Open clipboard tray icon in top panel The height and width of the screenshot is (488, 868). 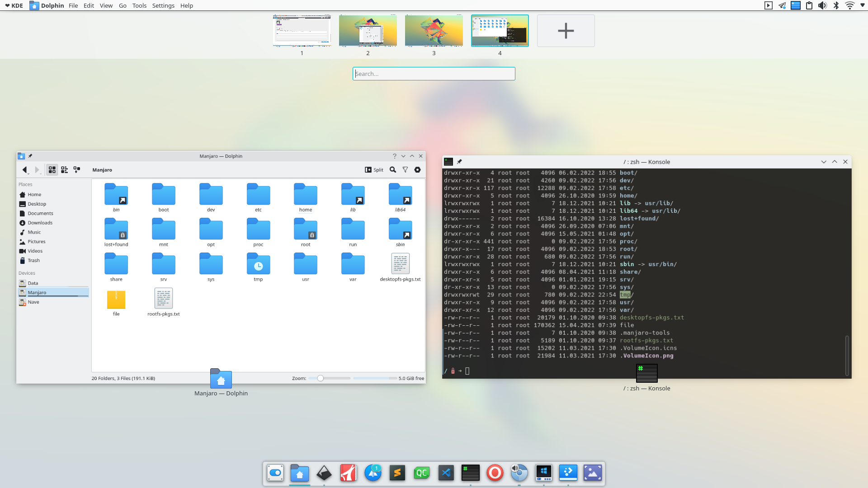809,5
